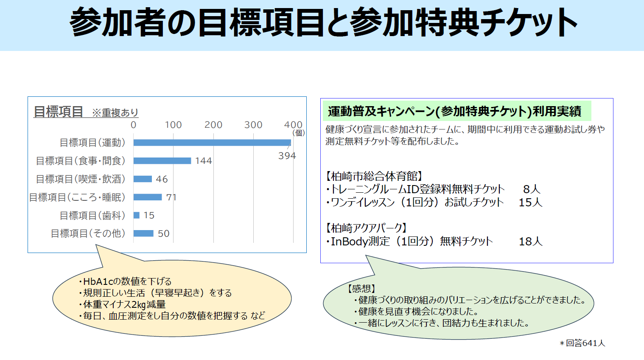This screenshot has width=644, height=360.
Task: Select the 目標項目(その他) bar
Action: tap(143, 234)
